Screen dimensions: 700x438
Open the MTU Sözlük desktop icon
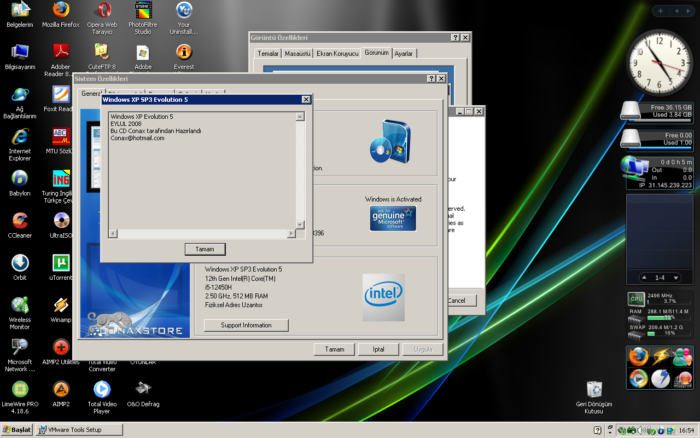60,141
